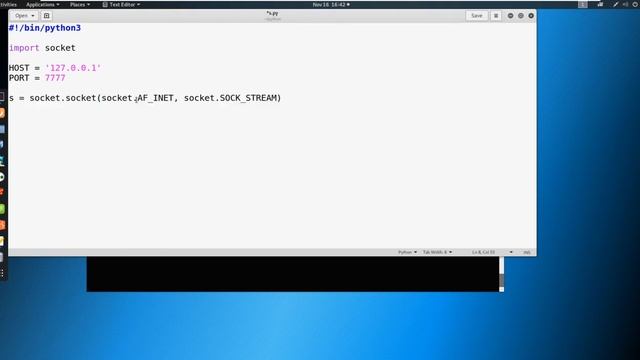Click the '127.0.0.1' host string
The image size is (640, 360).
(73, 68)
